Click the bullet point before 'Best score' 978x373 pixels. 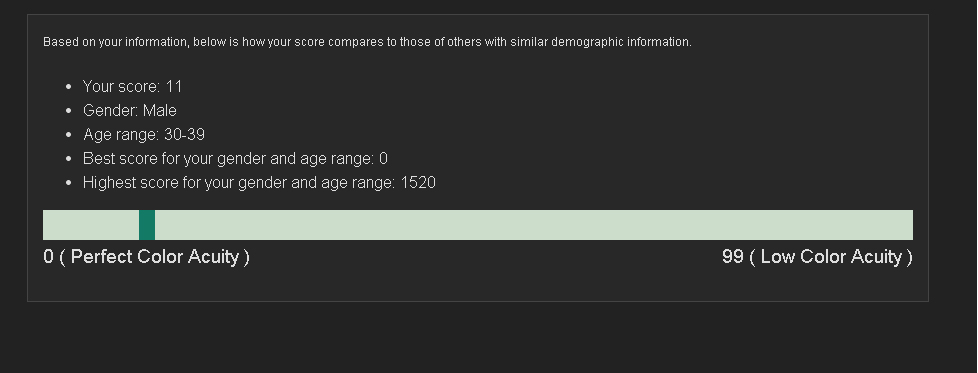(x=69, y=159)
